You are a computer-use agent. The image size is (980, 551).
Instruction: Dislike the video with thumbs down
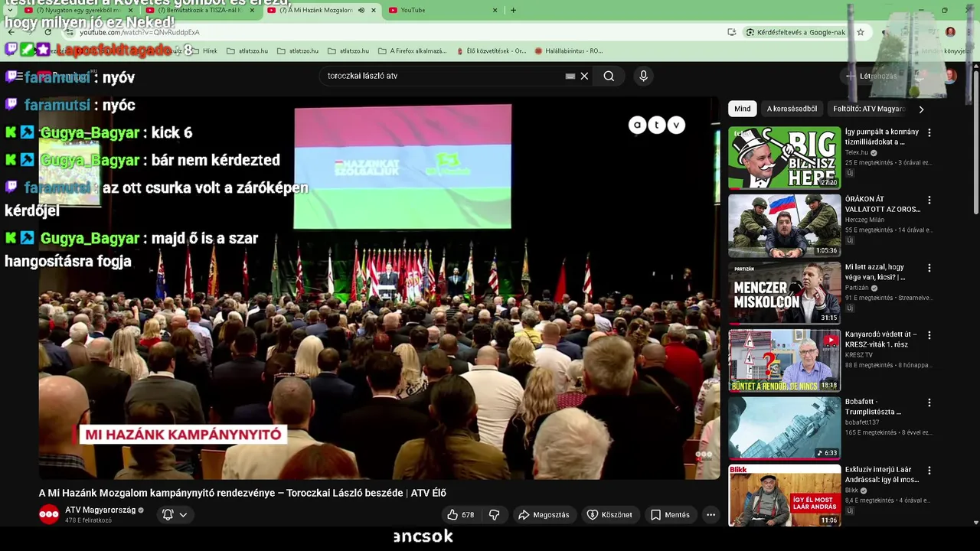(x=495, y=515)
